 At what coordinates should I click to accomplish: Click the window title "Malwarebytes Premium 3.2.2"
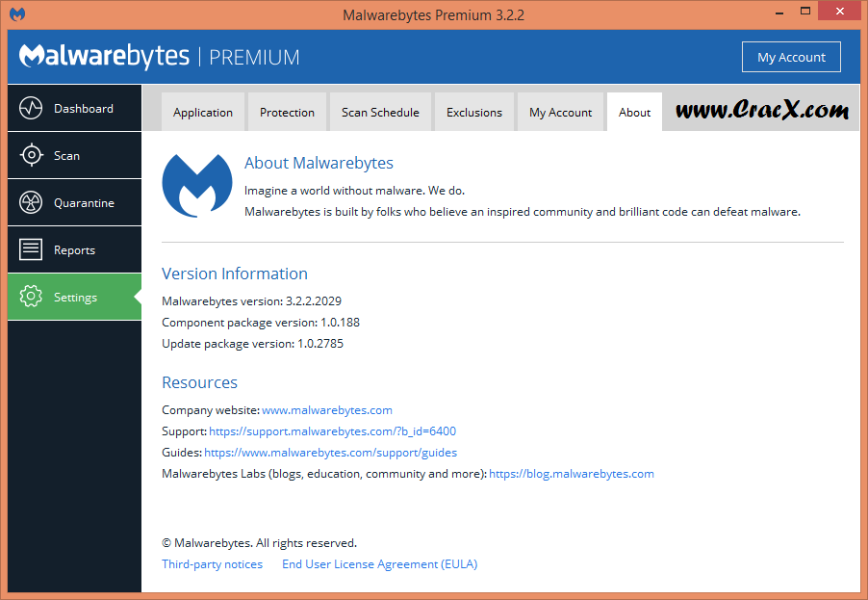point(433,15)
